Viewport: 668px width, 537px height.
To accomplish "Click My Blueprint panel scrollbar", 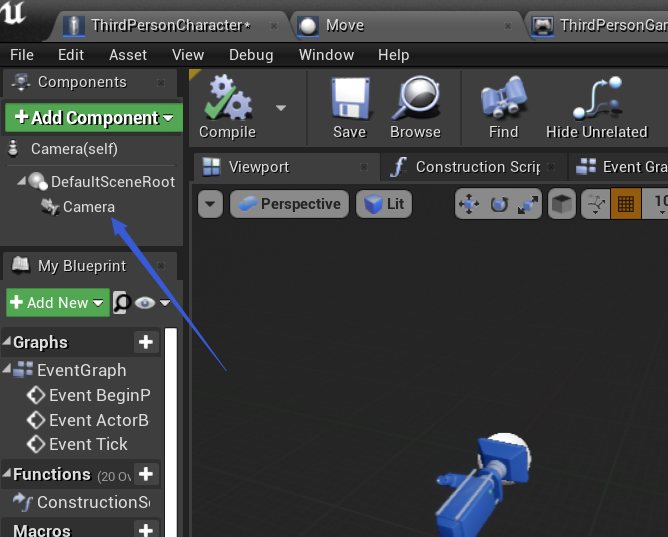I will [x=171, y=430].
